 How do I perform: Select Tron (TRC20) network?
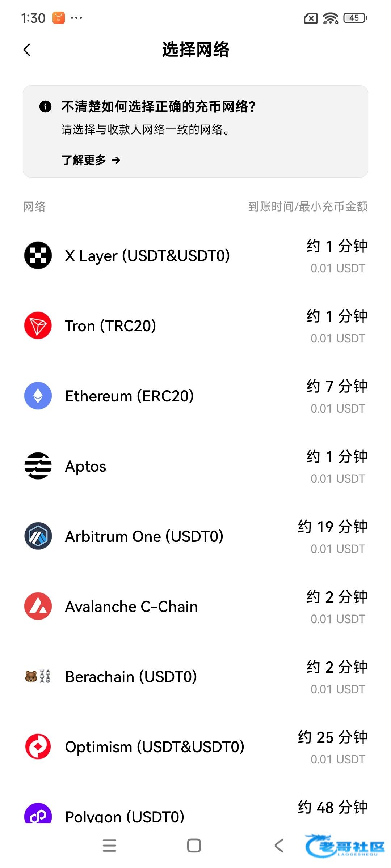[110, 326]
